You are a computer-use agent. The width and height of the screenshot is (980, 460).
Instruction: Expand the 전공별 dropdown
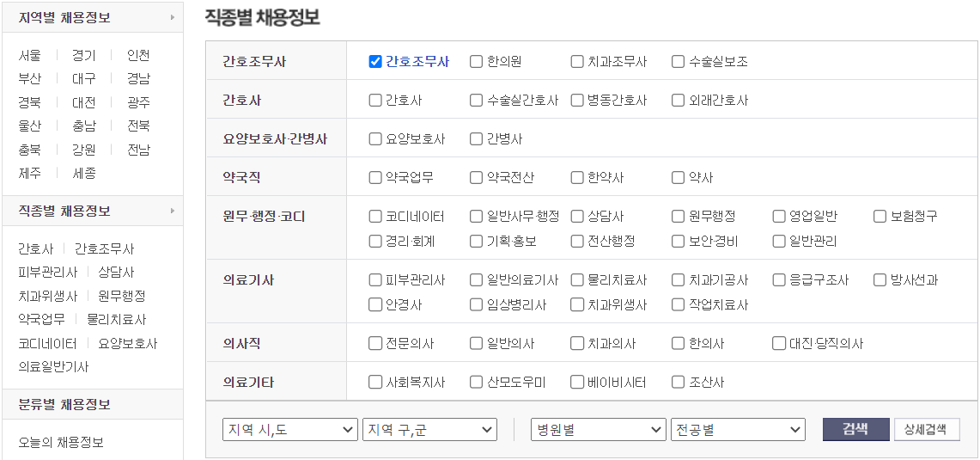[738, 430]
